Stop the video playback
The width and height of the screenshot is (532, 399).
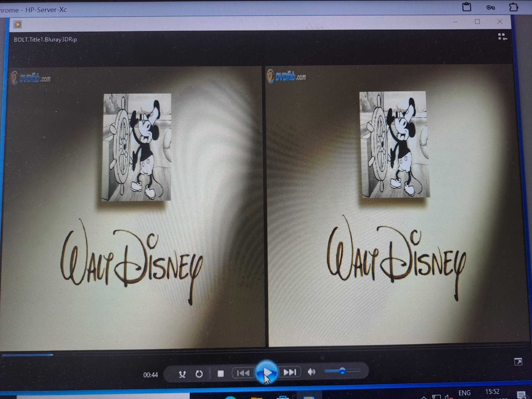[221, 374]
